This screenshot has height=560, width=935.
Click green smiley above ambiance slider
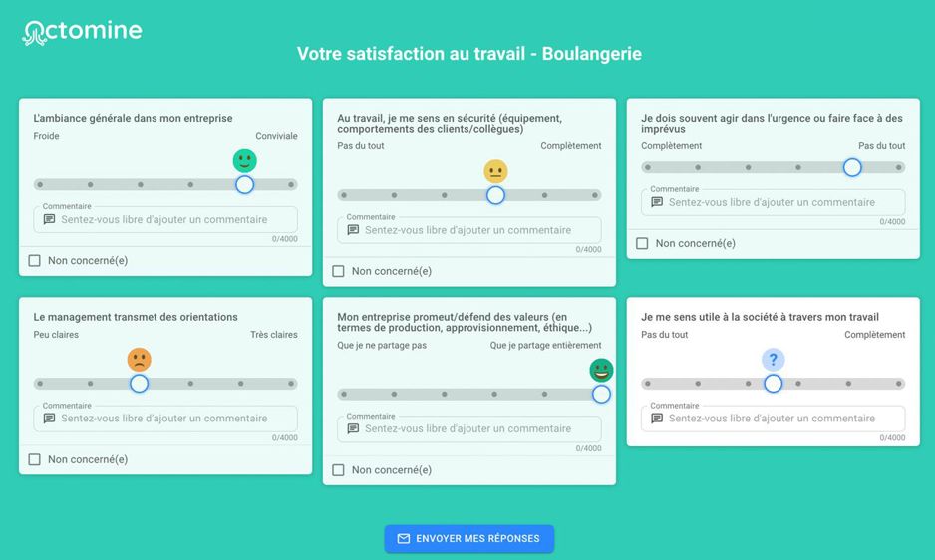[244, 161]
